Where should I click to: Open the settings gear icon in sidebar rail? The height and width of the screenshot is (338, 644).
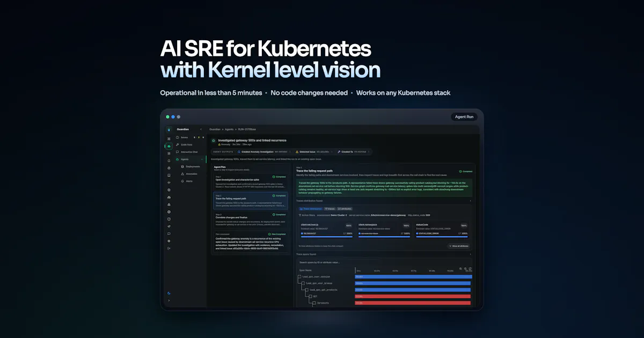pos(169,241)
